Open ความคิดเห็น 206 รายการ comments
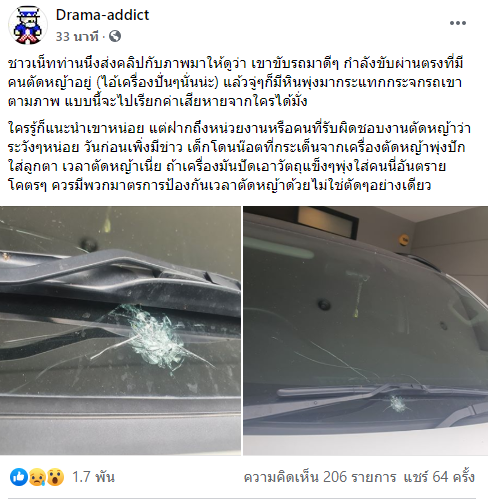This screenshot has height=499, width=488. point(320,477)
